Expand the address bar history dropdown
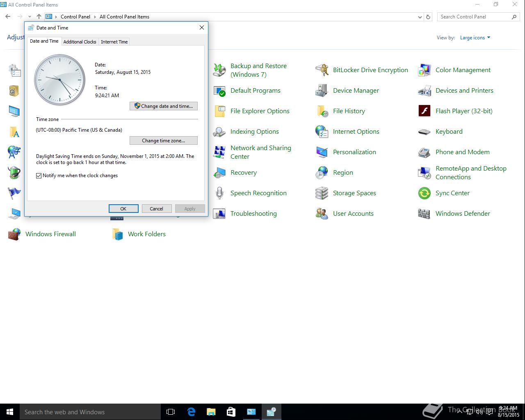525x420 pixels. pyautogui.click(x=420, y=17)
